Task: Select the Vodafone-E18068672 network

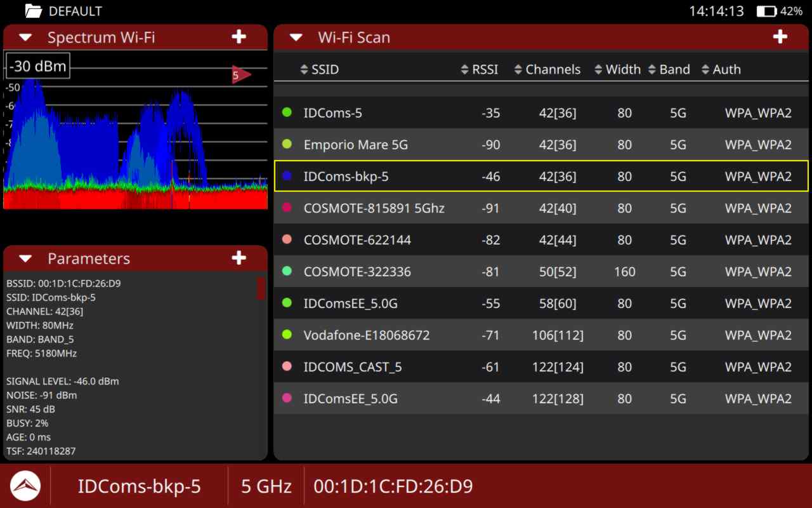Action: [x=540, y=335]
